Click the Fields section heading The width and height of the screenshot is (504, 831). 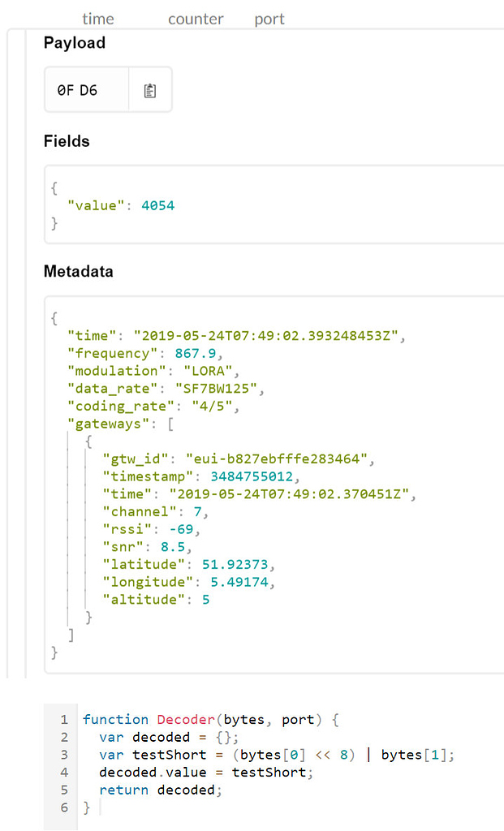(67, 141)
